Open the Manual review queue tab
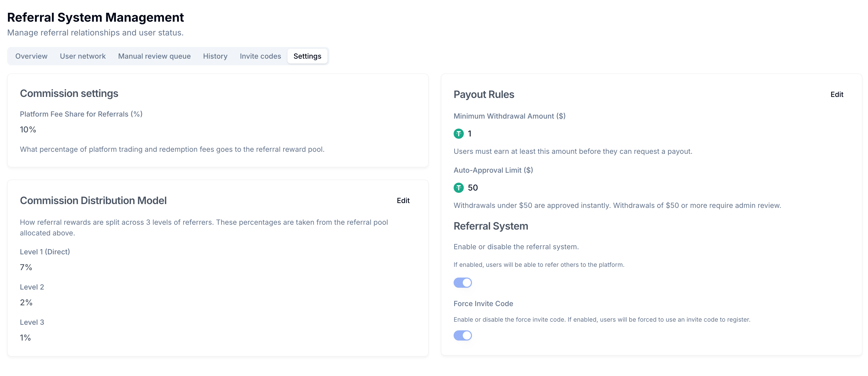 [154, 56]
